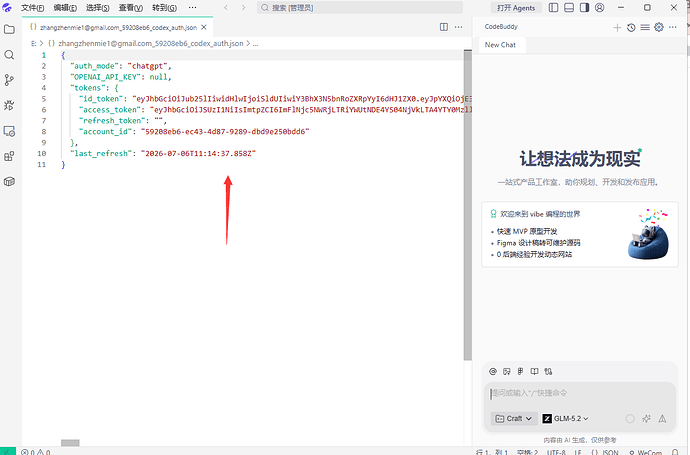Focus the chat prompt input field
Screen dimensions: 690x455
pyautogui.click(x=580, y=393)
